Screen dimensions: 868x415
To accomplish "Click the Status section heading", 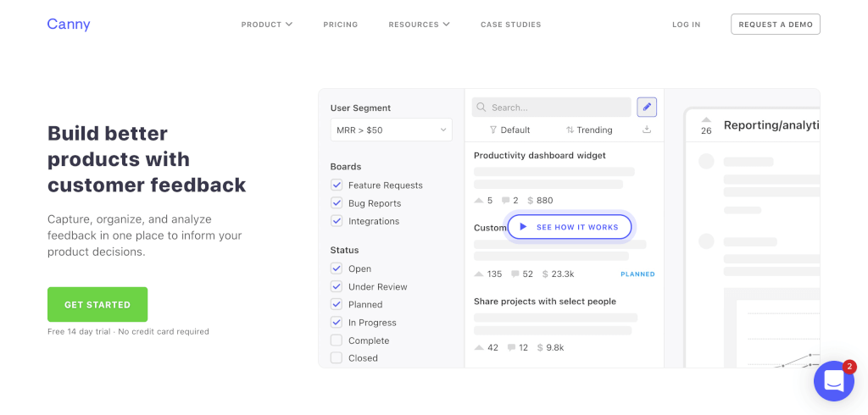I will click(344, 250).
